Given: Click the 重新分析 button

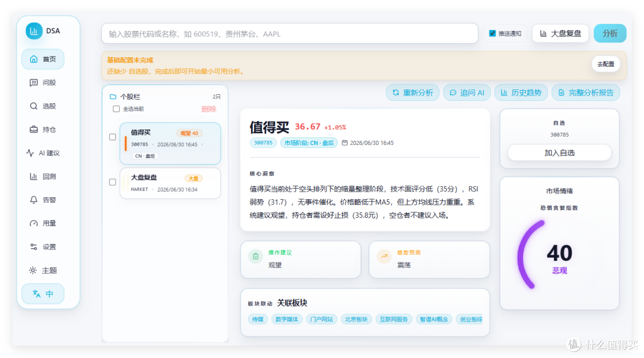Looking at the screenshot, I should [413, 92].
